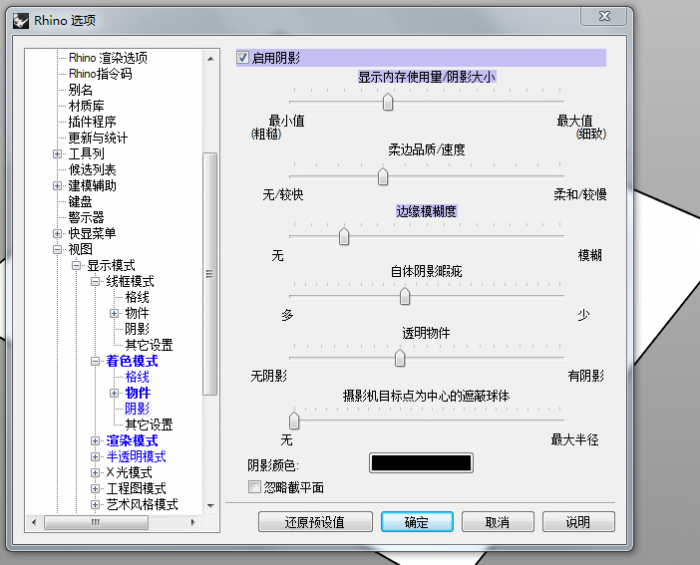
Task: Enable the 忽略截平面 checkbox
Action: 254,487
